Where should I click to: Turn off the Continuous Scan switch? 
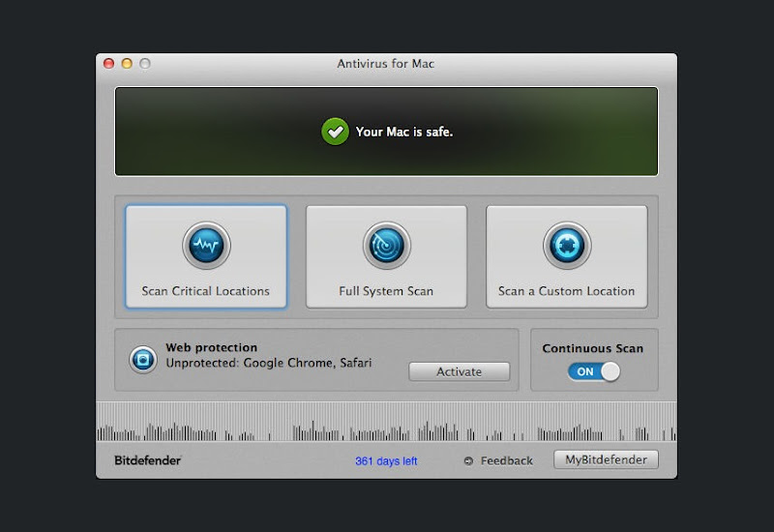[x=593, y=371]
